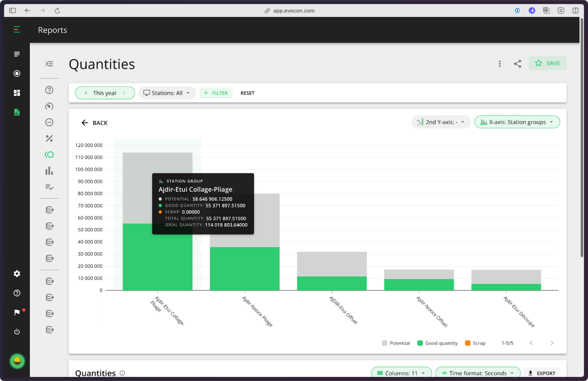Expand the reports sidebar list
This screenshot has width=588, height=381.
(49, 64)
